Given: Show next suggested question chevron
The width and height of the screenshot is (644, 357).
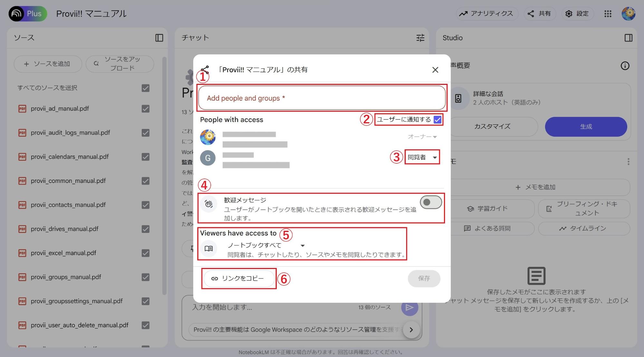Looking at the screenshot, I should click(411, 330).
